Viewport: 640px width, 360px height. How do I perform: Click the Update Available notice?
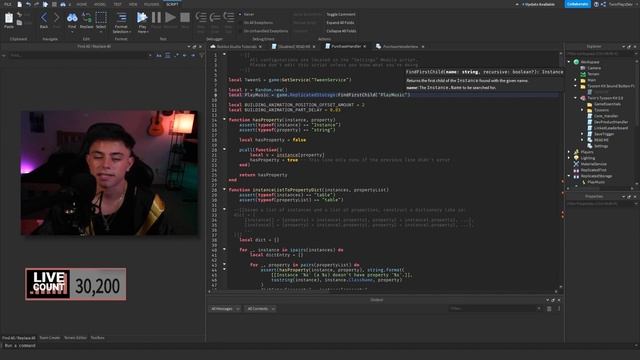[538, 4]
